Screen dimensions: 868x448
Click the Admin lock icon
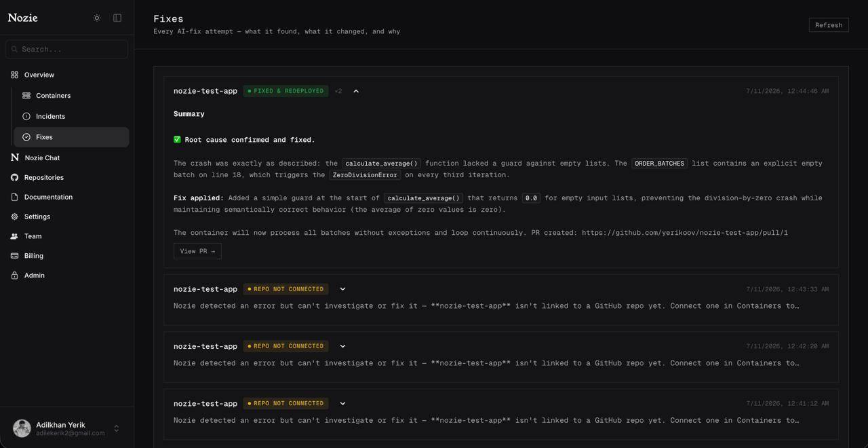point(14,276)
